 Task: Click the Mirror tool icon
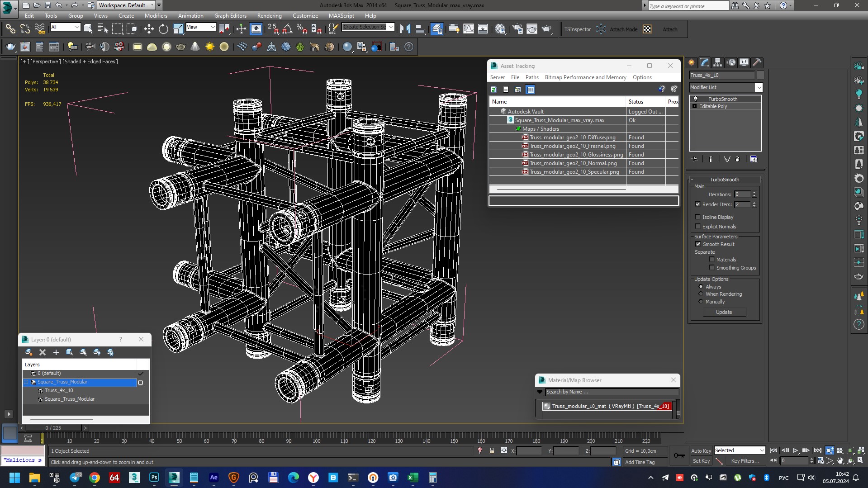coord(405,29)
